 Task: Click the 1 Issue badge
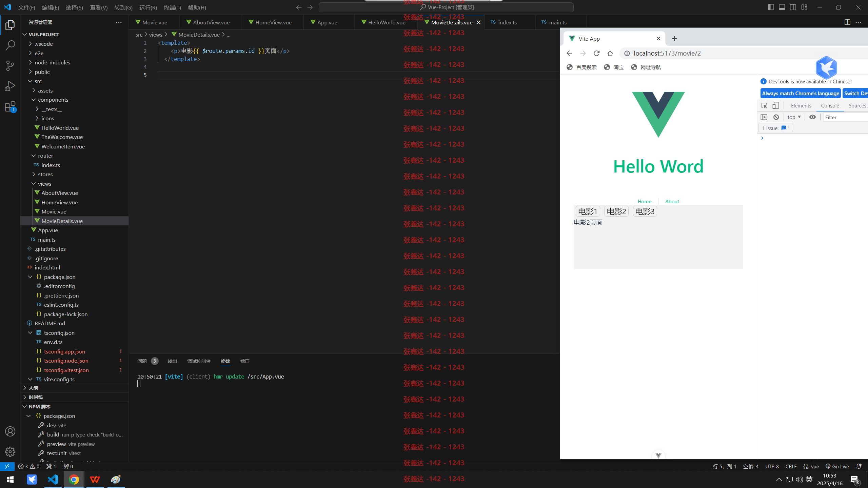click(776, 128)
